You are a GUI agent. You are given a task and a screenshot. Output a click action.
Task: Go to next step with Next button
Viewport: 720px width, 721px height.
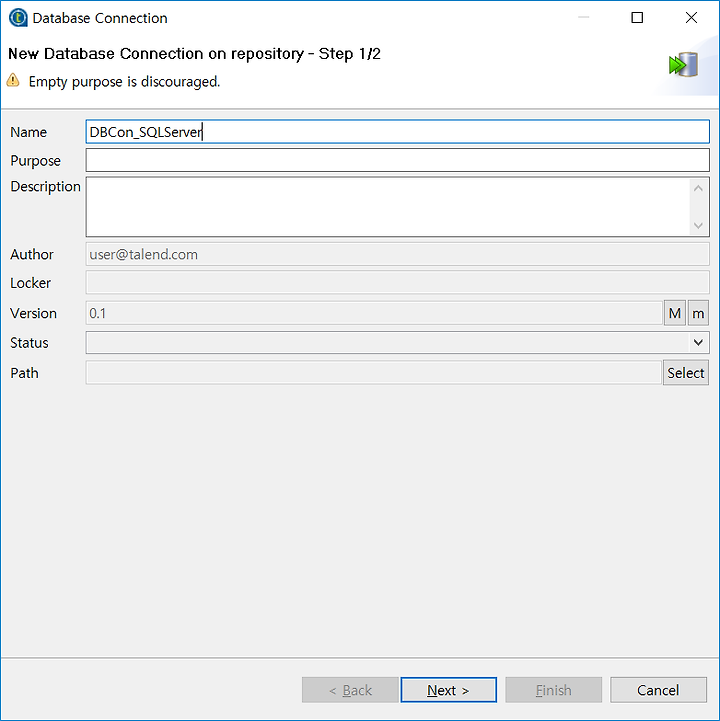448,690
